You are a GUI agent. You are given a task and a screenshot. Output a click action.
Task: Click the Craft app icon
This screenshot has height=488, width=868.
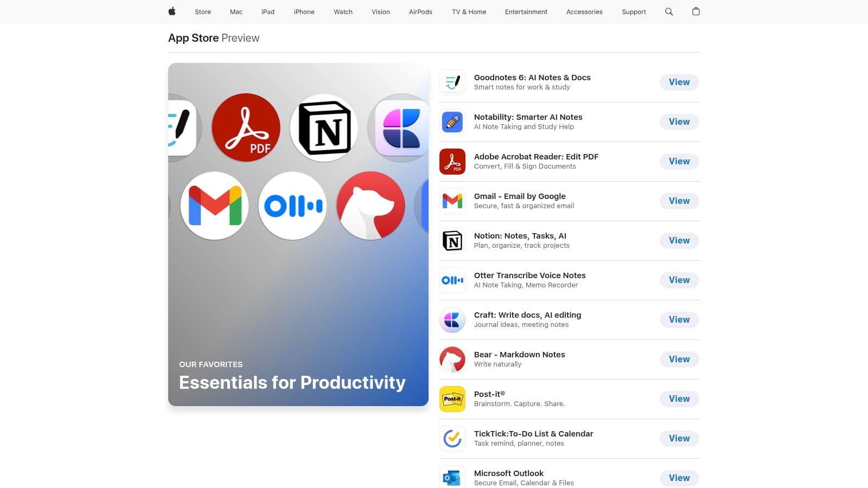click(452, 319)
